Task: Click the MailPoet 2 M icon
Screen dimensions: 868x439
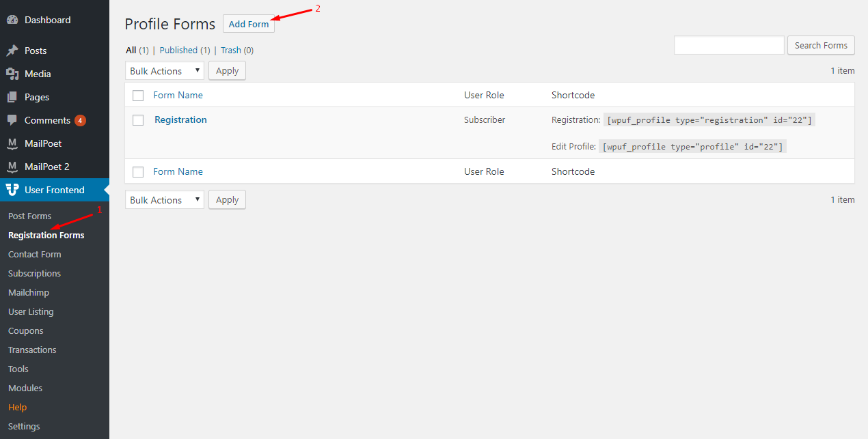Action: coord(12,167)
